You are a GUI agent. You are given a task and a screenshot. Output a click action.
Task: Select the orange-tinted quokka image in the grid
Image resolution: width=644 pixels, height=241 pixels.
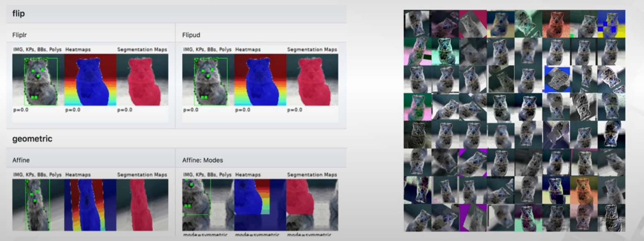point(584,190)
